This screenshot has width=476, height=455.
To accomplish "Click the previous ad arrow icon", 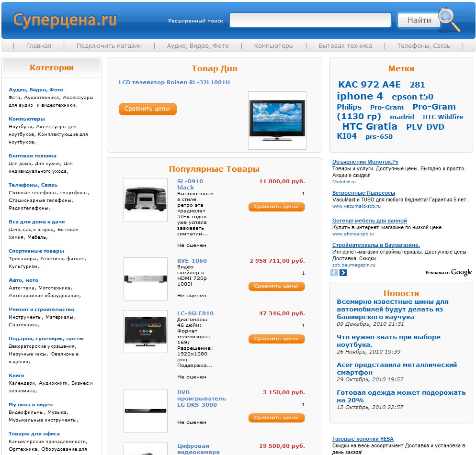I will click(x=334, y=273).
